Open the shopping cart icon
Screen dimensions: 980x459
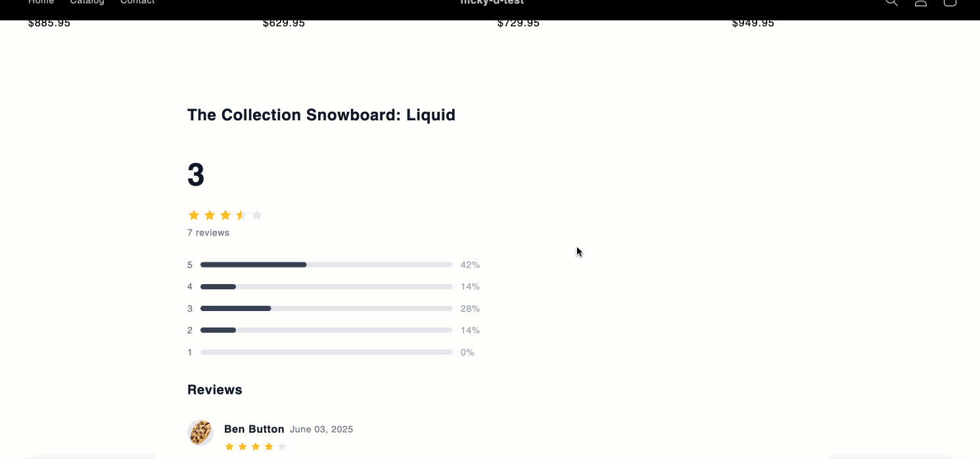950,3
